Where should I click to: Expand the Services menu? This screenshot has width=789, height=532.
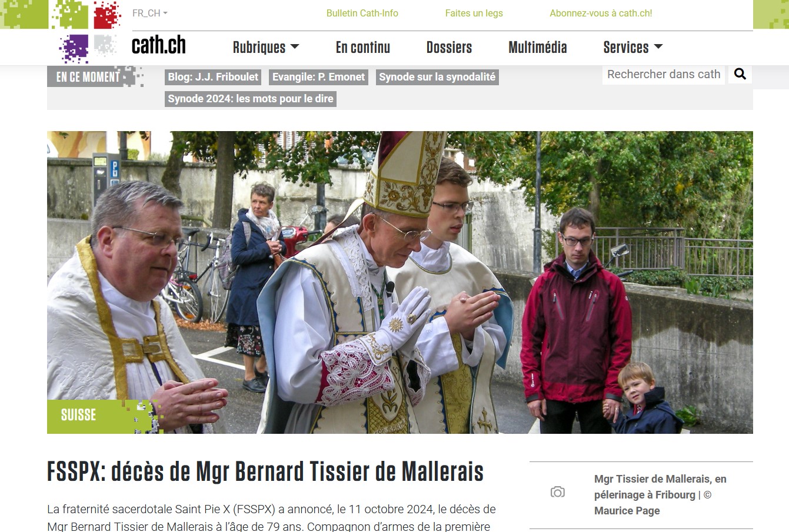pos(633,48)
